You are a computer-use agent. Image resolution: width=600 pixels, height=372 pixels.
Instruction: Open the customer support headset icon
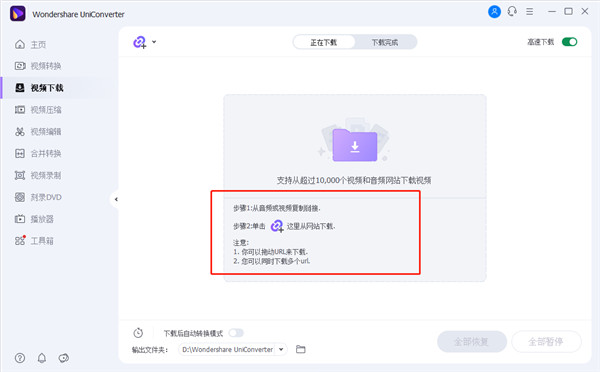click(x=512, y=11)
